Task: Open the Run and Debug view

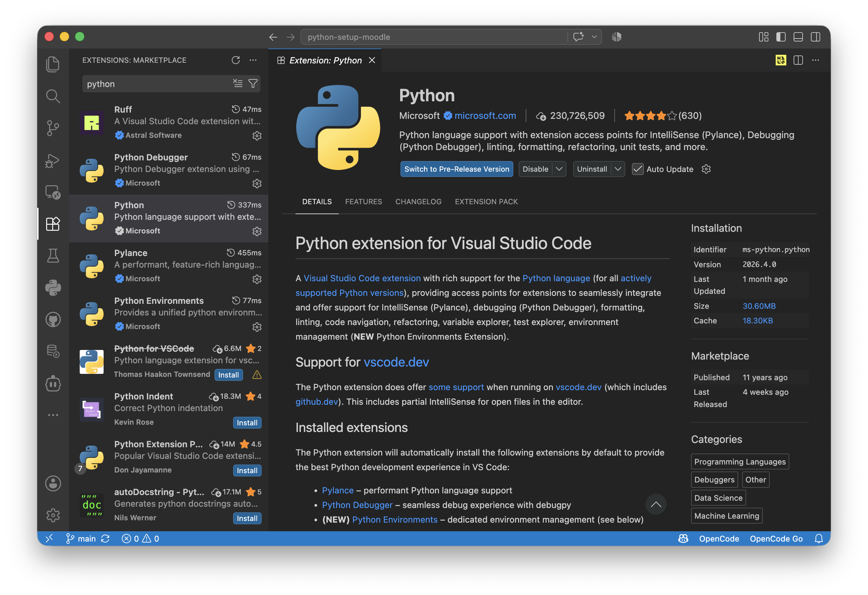Action: tap(53, 160)
